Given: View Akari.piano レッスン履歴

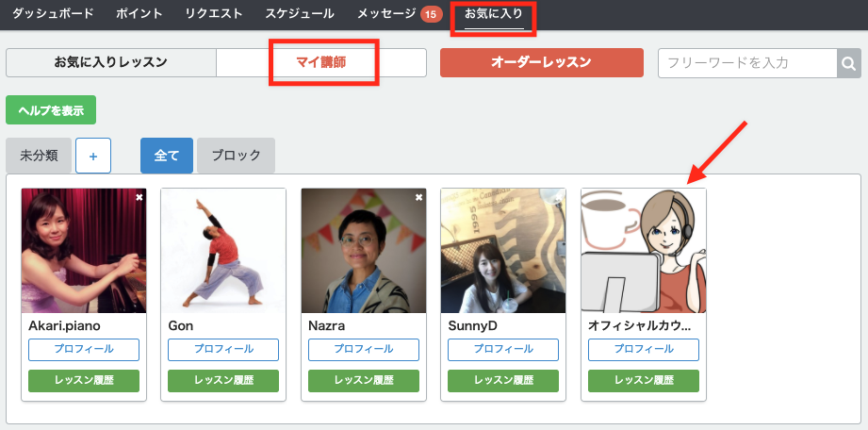Looking at the screenshot, I should (84, 381).
